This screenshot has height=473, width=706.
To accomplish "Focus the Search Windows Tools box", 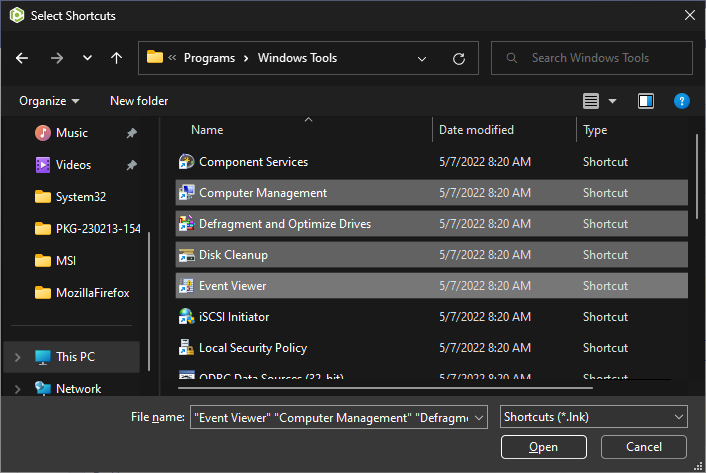I will coord(592,58).
